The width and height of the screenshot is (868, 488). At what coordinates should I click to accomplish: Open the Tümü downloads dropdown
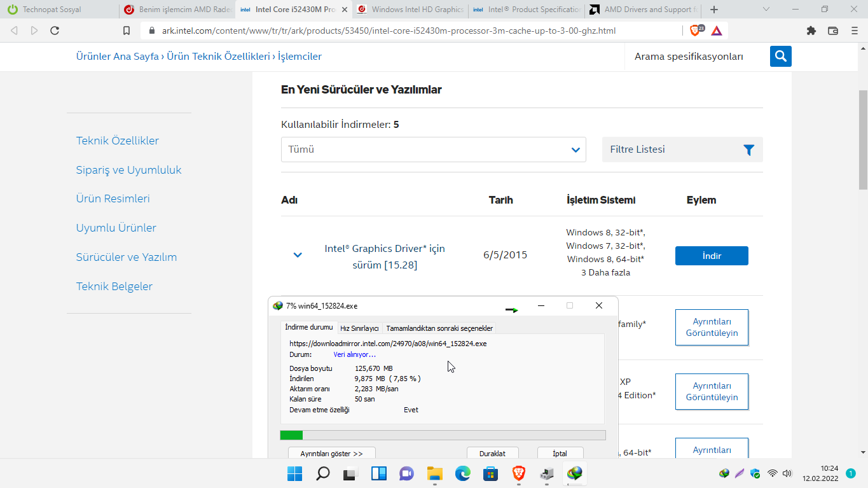pos(434,150)
